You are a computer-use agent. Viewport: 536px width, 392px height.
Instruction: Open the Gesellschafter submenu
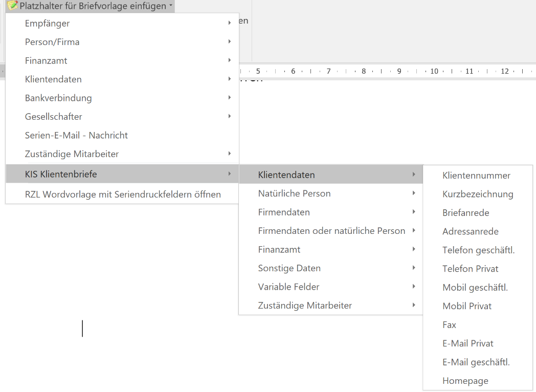(x=53, y=117)
